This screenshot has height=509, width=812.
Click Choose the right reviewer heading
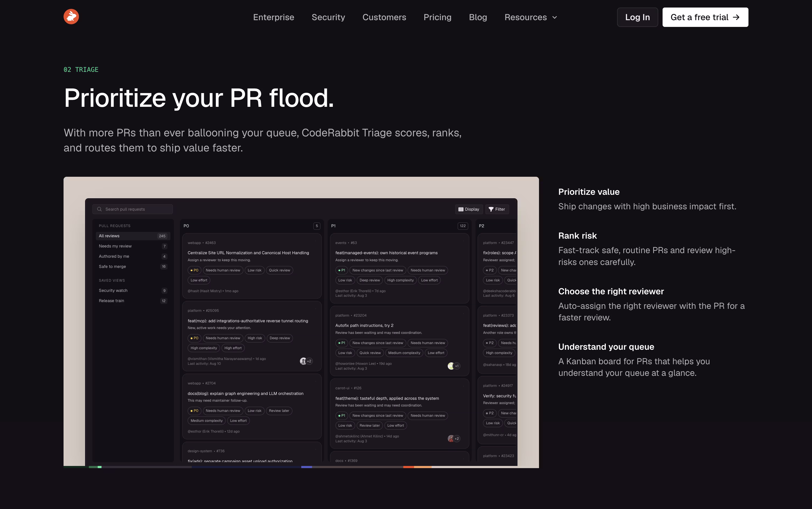pos(611,291)
